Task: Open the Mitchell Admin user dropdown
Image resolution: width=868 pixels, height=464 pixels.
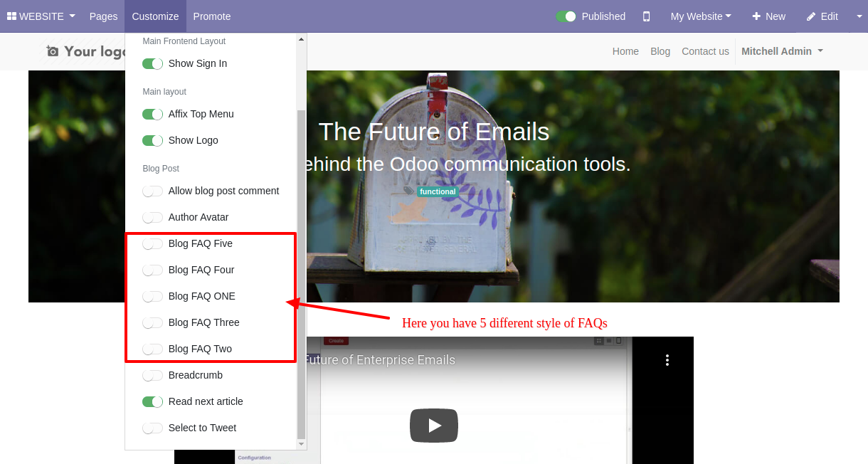Action: click(x=782, y=51)
